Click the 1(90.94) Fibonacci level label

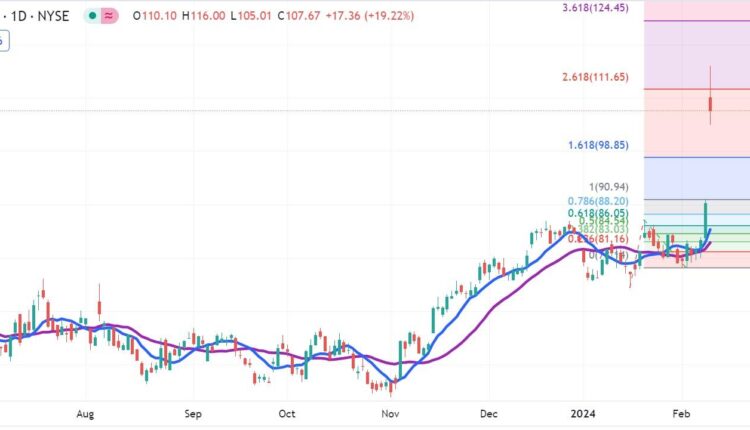[616, 187]
